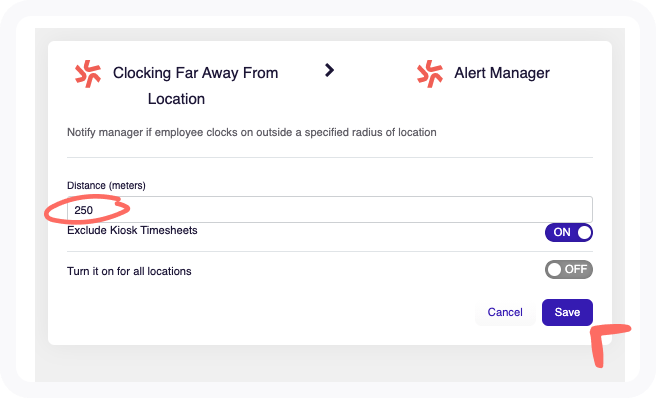The height and width of the screenshot is (398, 656).
Task: Click the chevron arrow between trigger and action
Action: (330, 70)
